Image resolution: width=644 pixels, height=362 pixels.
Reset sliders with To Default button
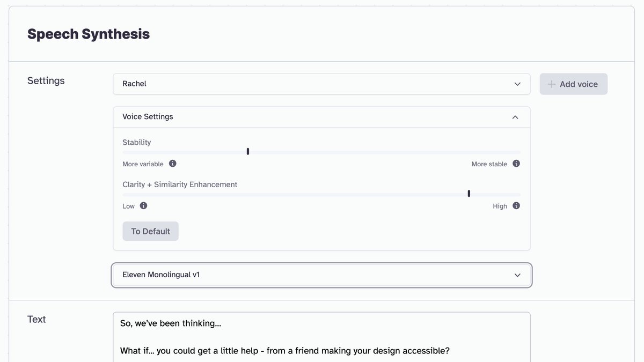click(x=150, y=231)
